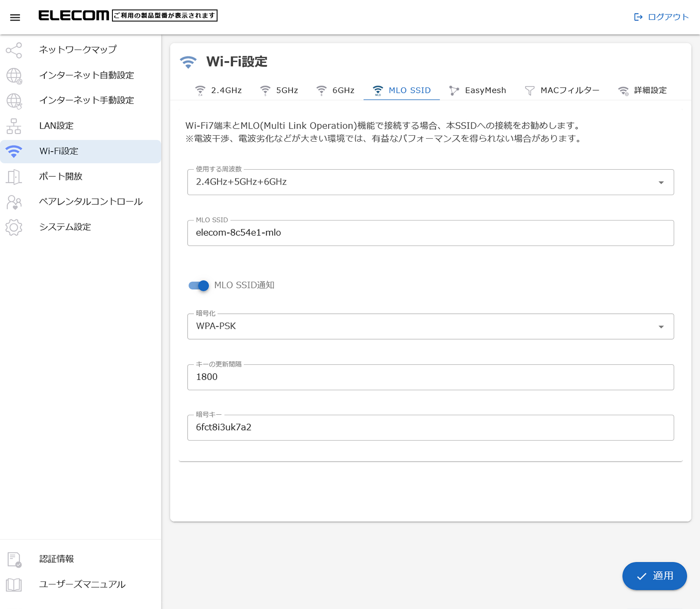Open the MACフィルター tab
Screen dimensions: 700x609
coord(562,91)
